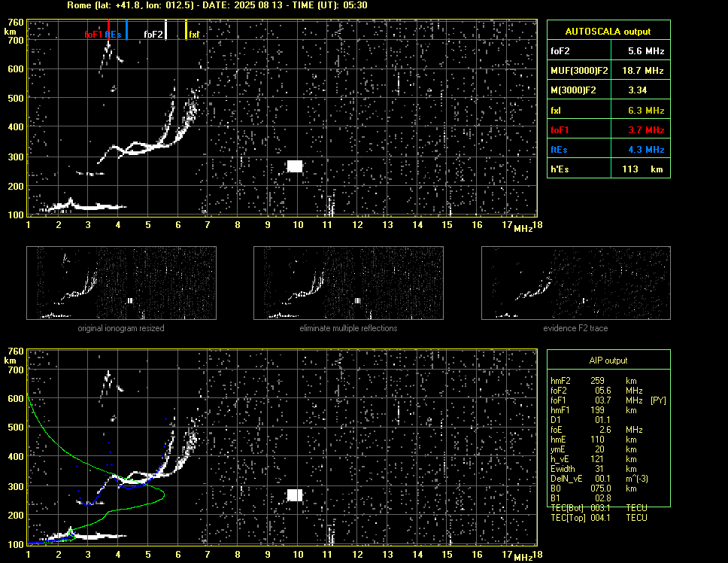Click the 5.6 MHz foF2 value in AUTOSCALA table
The width and height of the screenshot is (728, 563).
coord(646,51)
